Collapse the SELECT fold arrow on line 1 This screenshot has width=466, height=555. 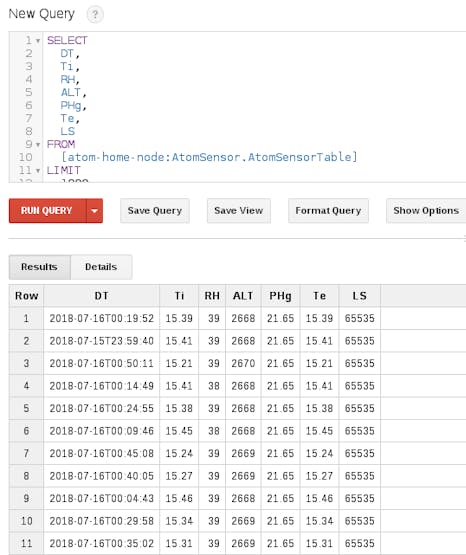coord(38,41)
